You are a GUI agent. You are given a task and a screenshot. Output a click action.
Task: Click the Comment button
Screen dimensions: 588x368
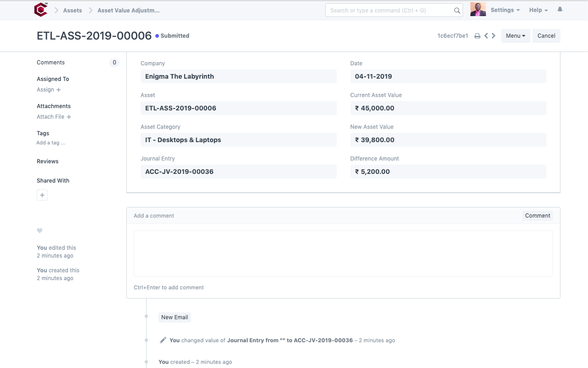tap(537, 216)
